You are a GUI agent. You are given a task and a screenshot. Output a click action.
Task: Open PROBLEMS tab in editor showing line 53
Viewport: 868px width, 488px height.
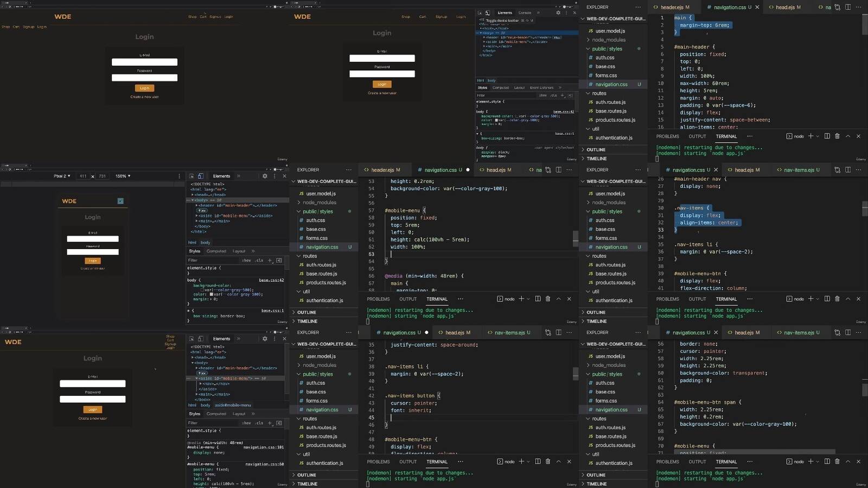[x=378, y=299]
